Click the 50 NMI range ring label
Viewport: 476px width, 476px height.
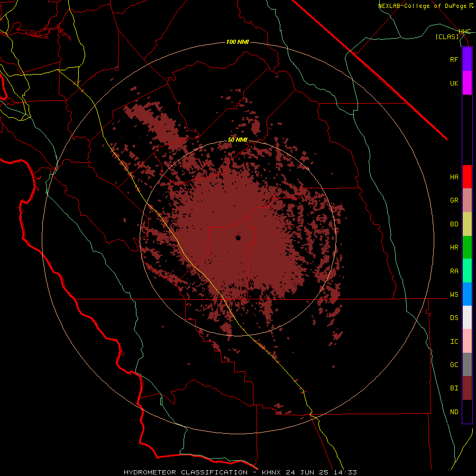pos(237,140)
